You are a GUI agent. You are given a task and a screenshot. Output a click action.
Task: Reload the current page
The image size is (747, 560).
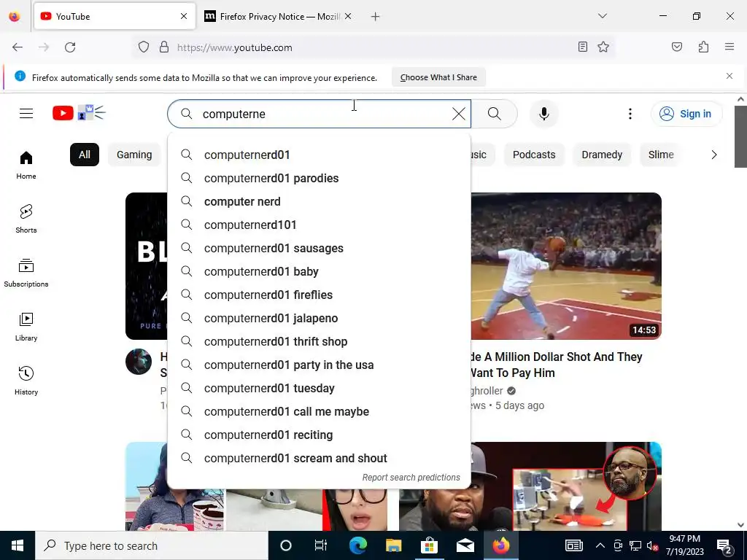pos(70,47)
